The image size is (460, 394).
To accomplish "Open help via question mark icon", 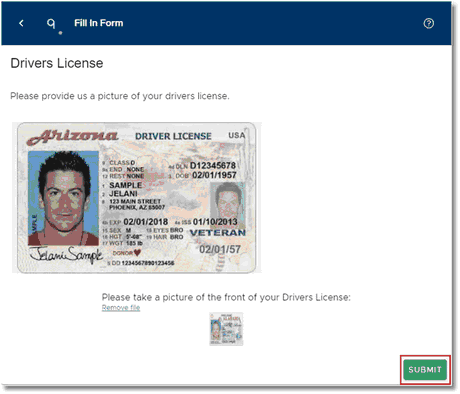I will 429,23.
